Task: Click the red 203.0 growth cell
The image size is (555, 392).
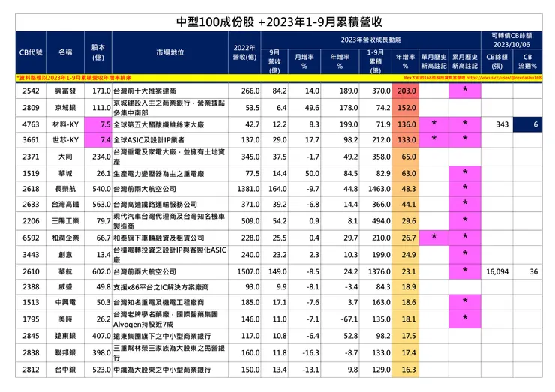Action: coord(406,91)
